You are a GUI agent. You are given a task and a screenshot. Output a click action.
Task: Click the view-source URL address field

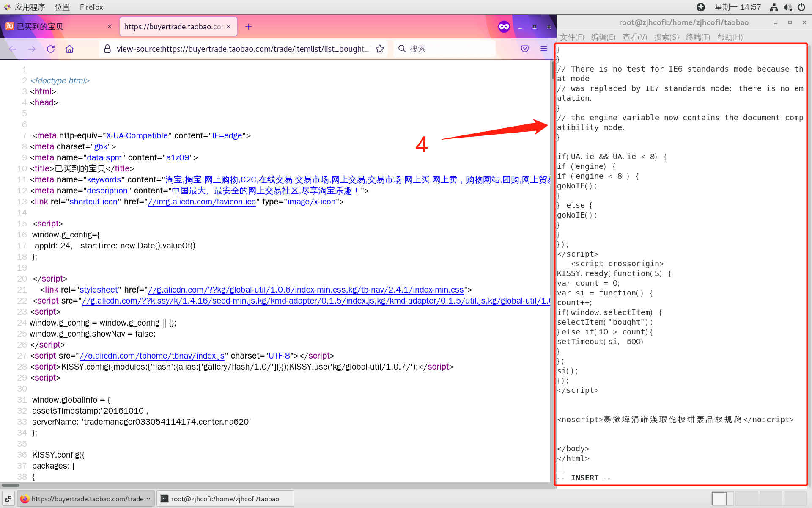click(x=243, y=49)
